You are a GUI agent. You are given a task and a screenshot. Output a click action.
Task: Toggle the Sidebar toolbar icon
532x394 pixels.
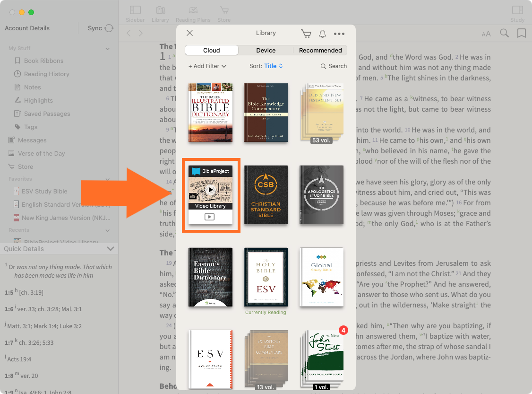(135, 10)
